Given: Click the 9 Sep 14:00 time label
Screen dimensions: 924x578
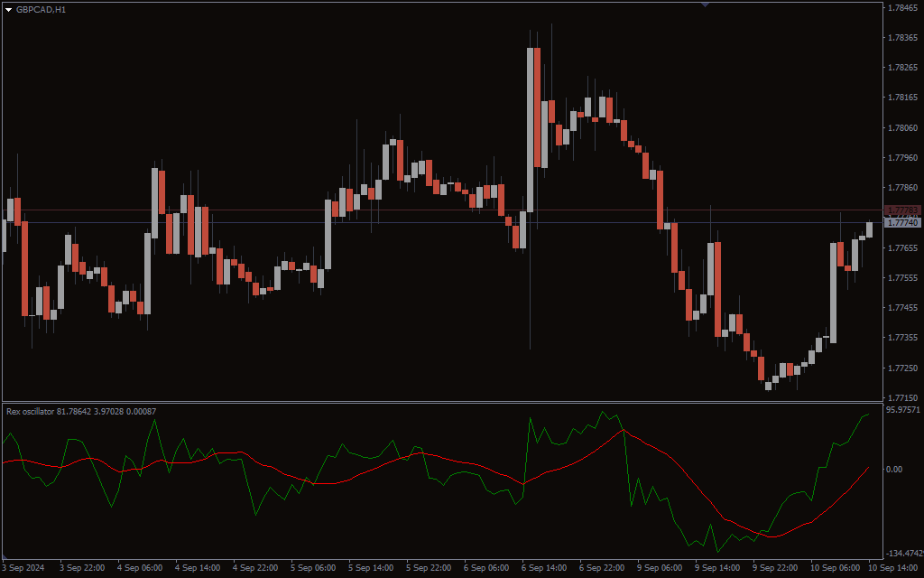Looking at the screenshot, I should click(x=718, y=568).
